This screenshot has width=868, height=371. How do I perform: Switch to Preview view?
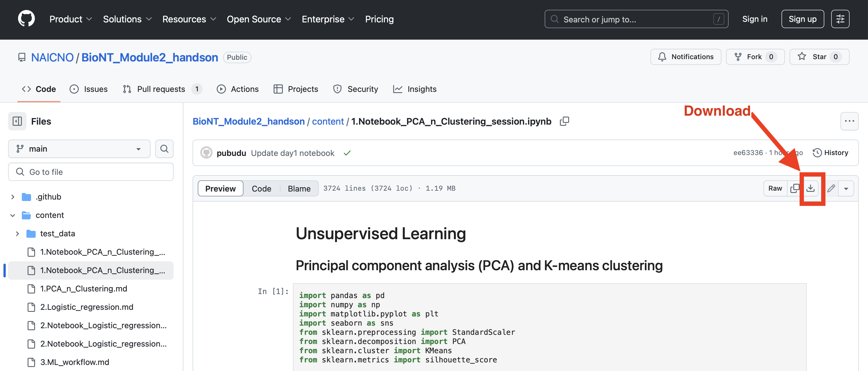click(x=220, y=189)
